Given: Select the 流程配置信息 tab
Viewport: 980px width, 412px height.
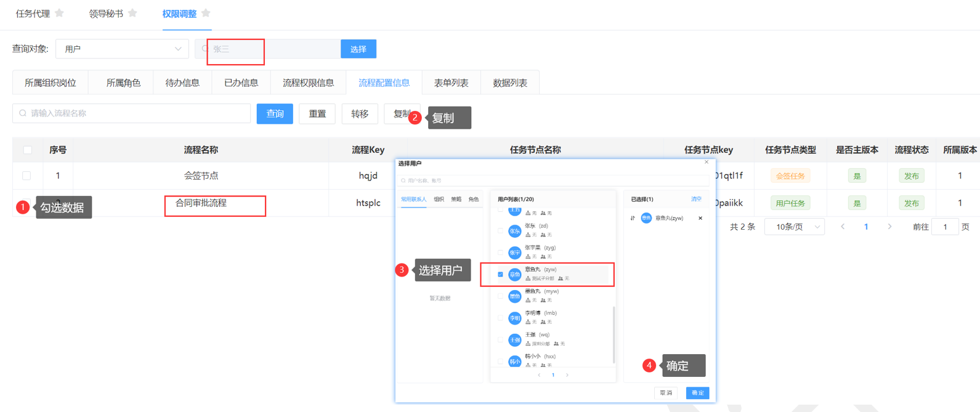Looking at the screenshot, I should click(x=384, y=83).
